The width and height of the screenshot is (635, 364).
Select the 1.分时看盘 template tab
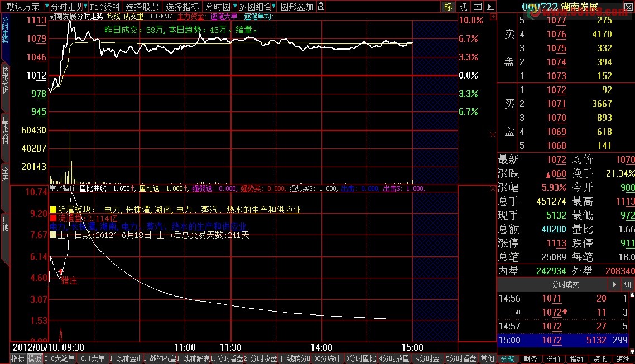coord(227,358)
